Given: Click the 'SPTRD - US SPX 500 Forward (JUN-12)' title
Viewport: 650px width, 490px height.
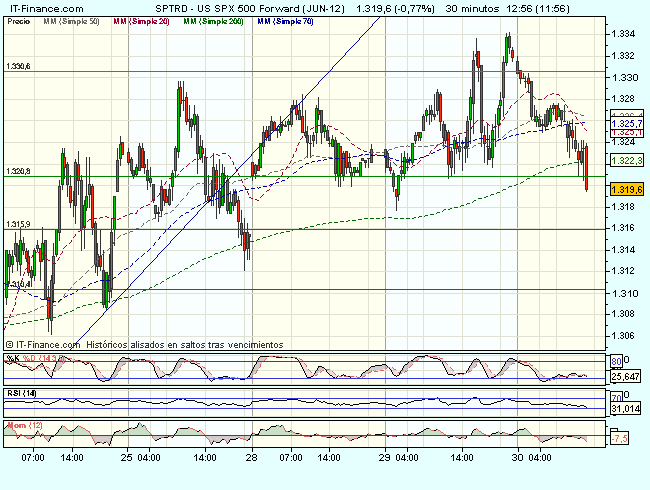Looking at the screenshot, I should [250, 8].
